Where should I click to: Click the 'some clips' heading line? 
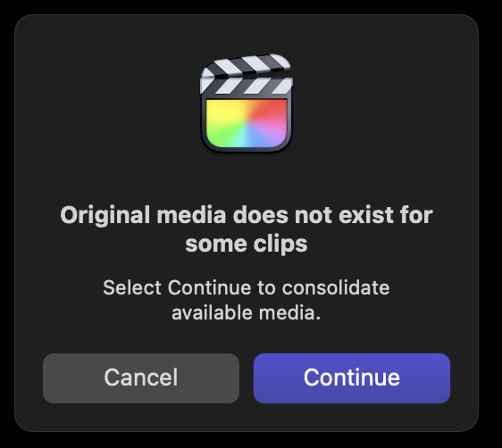click(x=247, y=244)
